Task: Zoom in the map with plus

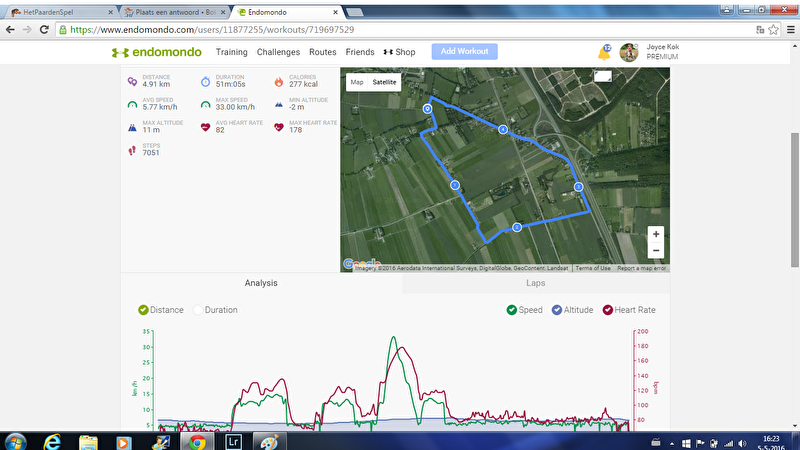Action: click(x=656, y=234)
